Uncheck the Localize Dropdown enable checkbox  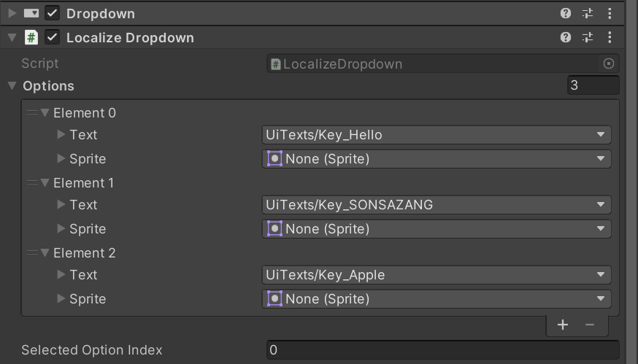52,37
